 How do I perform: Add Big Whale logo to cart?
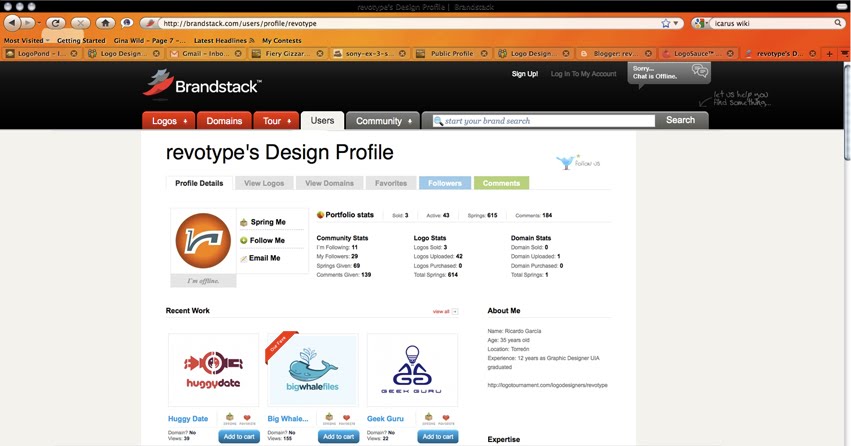pos(339,436)
